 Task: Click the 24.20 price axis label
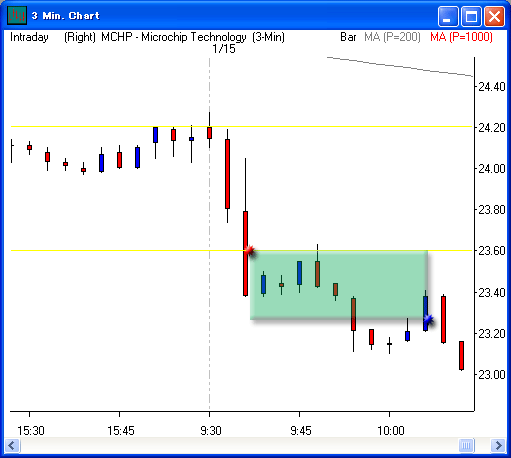click(492, 128)
